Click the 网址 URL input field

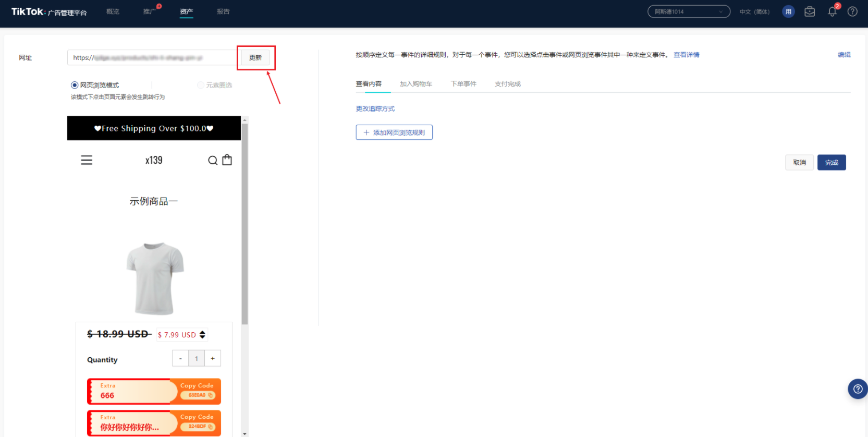[x=151, y=57]
